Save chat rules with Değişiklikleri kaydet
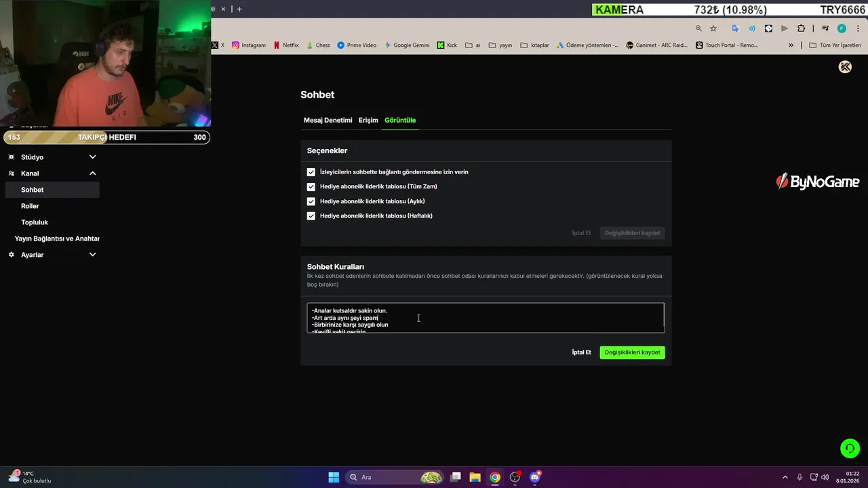 pyautogui.click(x=632, y=352)
